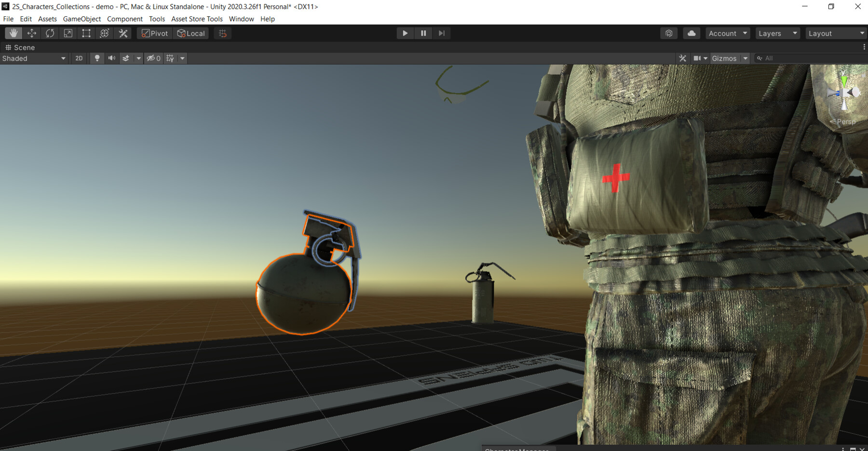This screenshot has width=868, height=451.
Task: Toggle scene grid visibility
Action: point(170,58)
